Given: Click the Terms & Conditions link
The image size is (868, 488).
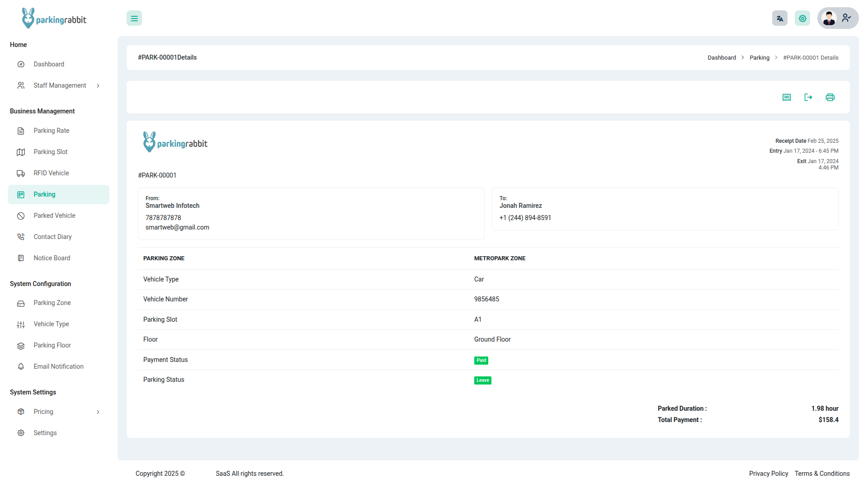Looking at the screenshot, I should point(822,474).
